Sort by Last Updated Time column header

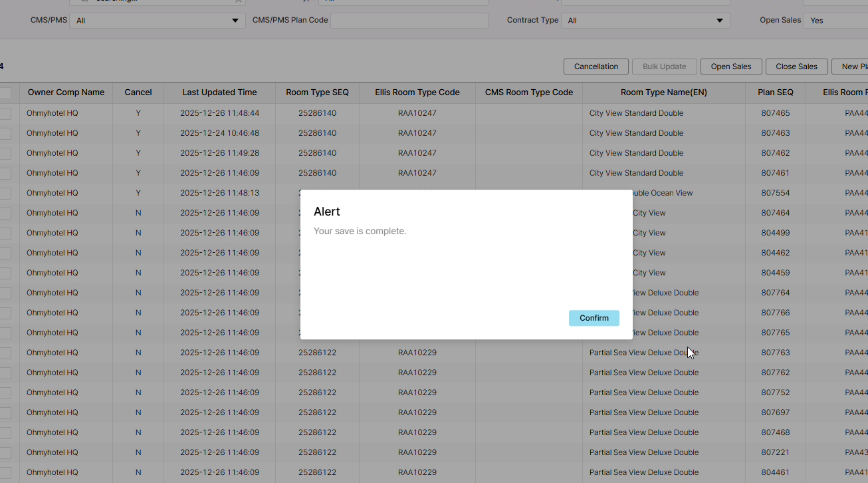point(219,92)
